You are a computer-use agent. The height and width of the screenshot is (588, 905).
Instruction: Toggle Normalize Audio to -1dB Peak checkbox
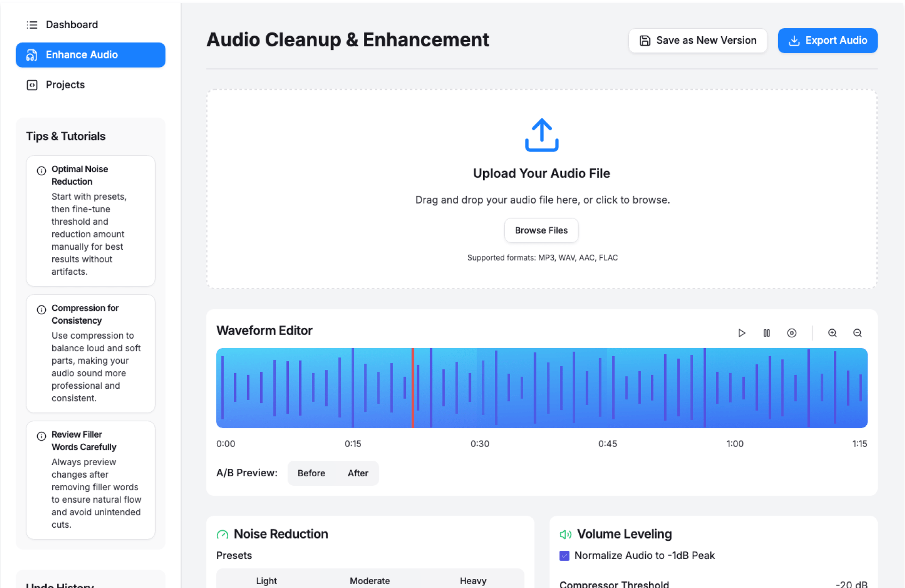564,555
